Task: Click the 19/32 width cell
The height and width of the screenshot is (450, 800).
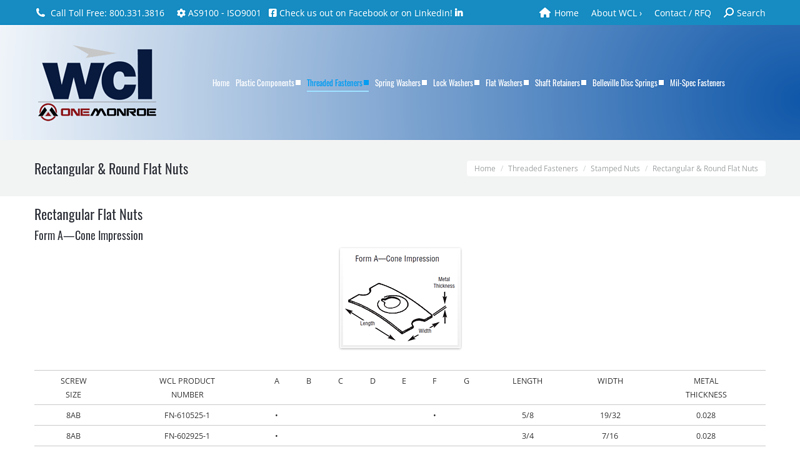Action: tap(610, 415)
